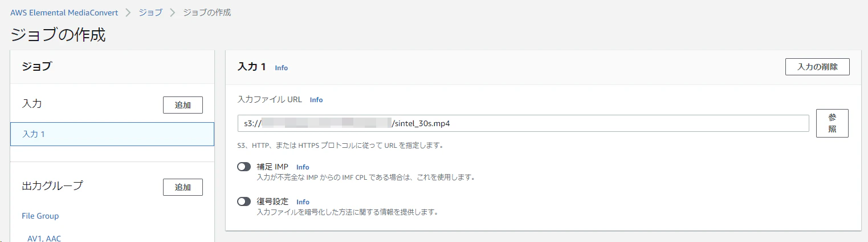Click 追加 button beside 入力
The width and height of the screenshot is (868, 242).
183,105
